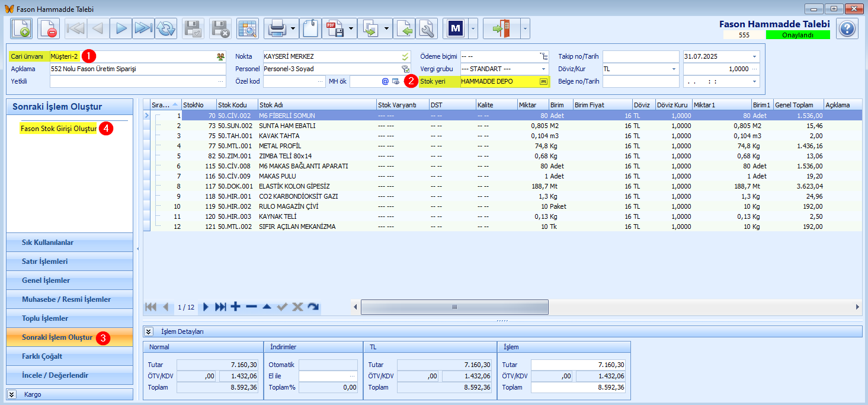Open the İncele / Değerlendir section
Viewport: 868px width, 405px height.
pos(69,375)
